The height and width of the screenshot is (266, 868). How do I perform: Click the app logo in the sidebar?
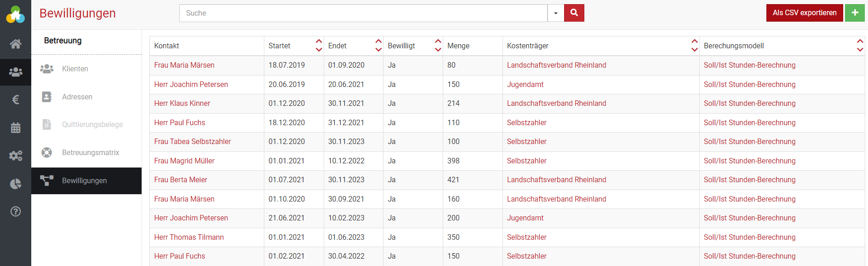click(x=16, y=15)
